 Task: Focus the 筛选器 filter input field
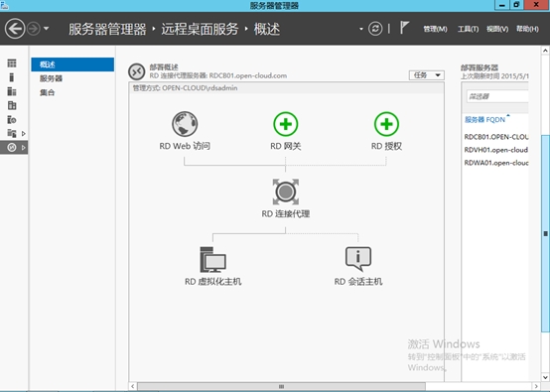tap(497, 96)
